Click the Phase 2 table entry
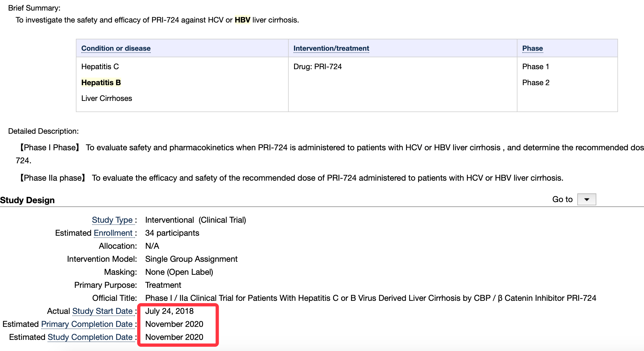The image size is (644, 351). [536, 82]
